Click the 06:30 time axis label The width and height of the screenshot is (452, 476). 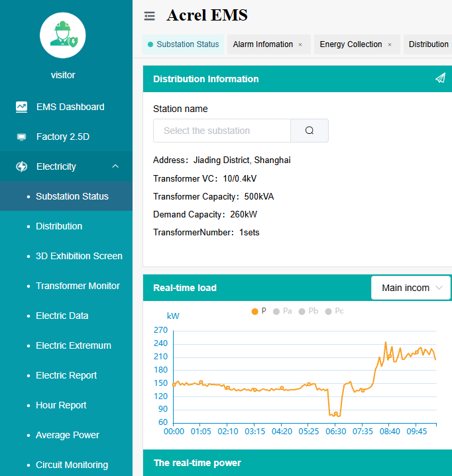(x=336, y=432)
